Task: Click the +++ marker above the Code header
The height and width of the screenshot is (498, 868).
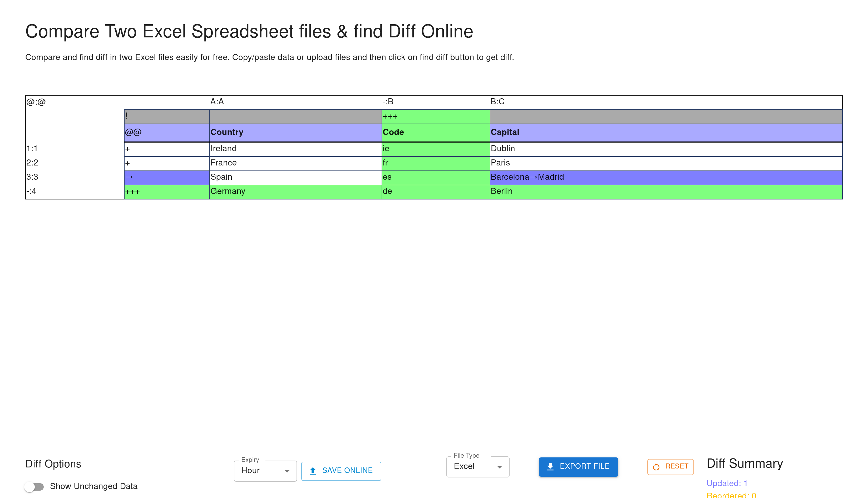Action: [x=390, y=117]
